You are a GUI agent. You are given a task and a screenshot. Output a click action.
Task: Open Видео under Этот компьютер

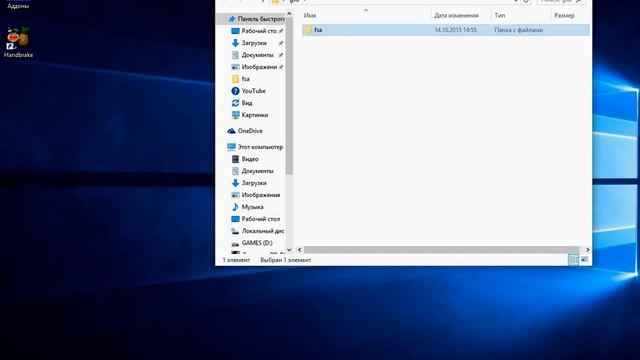tap(245, 159)
